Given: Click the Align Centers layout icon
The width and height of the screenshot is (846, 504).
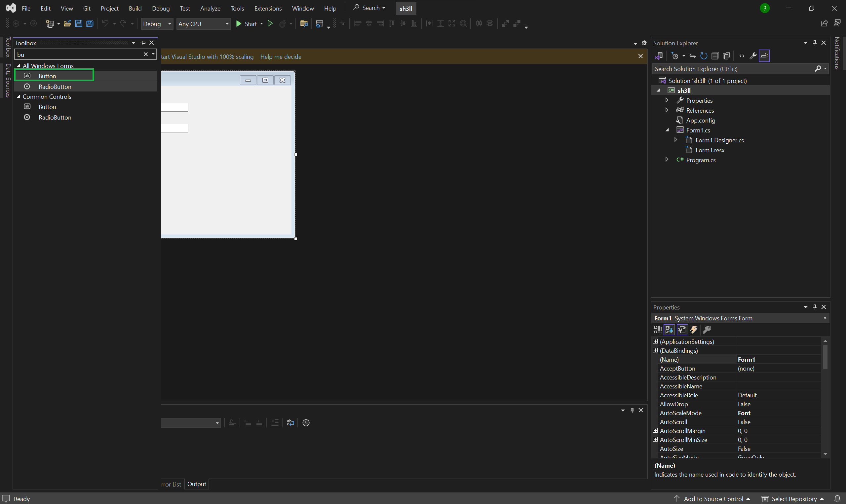Looking at the screenshot, I should tap(369, 24).
